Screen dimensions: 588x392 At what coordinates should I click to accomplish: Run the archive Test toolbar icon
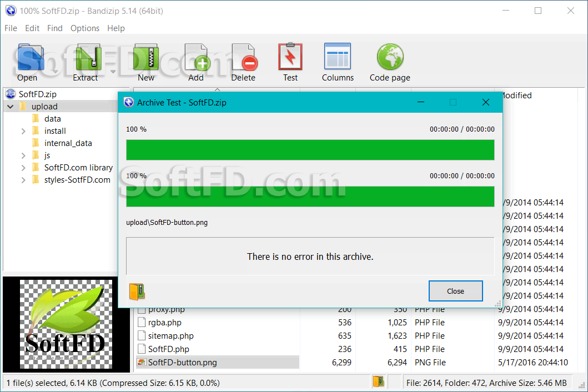290,57
